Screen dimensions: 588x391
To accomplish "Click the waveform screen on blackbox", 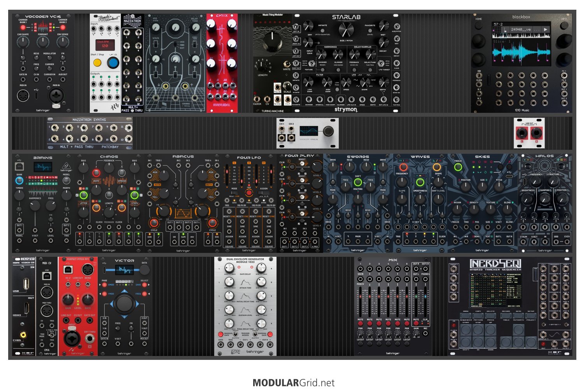I will pos(521,43).
